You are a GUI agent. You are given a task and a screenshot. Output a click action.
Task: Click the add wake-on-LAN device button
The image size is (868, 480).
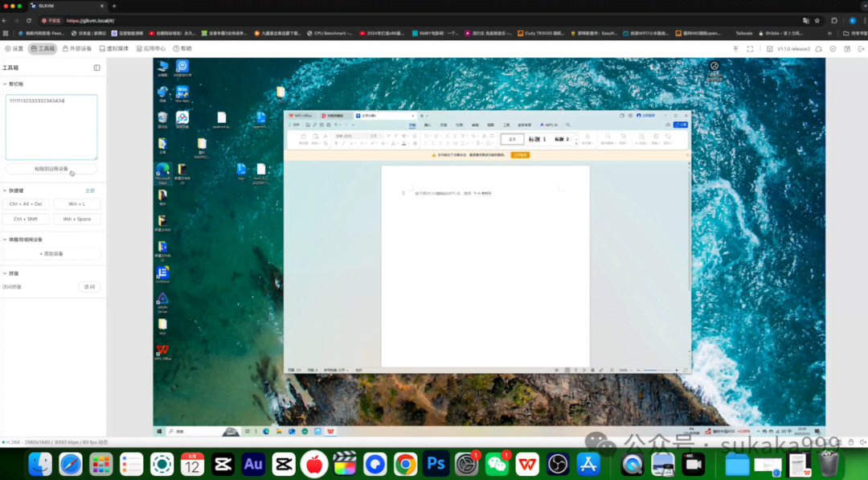pos(51,253)
